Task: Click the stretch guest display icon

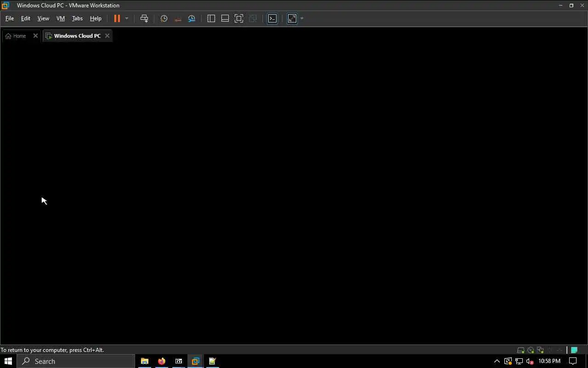Action: (x=292, y=18)
